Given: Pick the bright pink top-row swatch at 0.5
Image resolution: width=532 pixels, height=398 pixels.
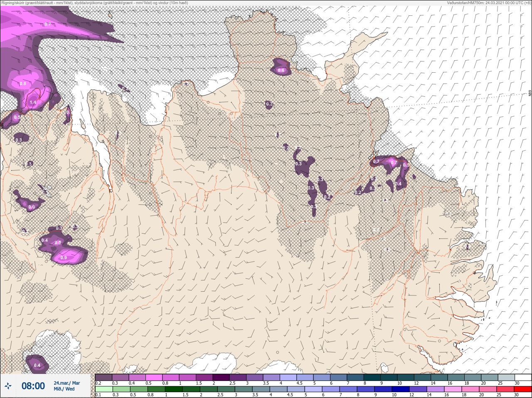Looking at the screenshot, I should coord(154,377).
